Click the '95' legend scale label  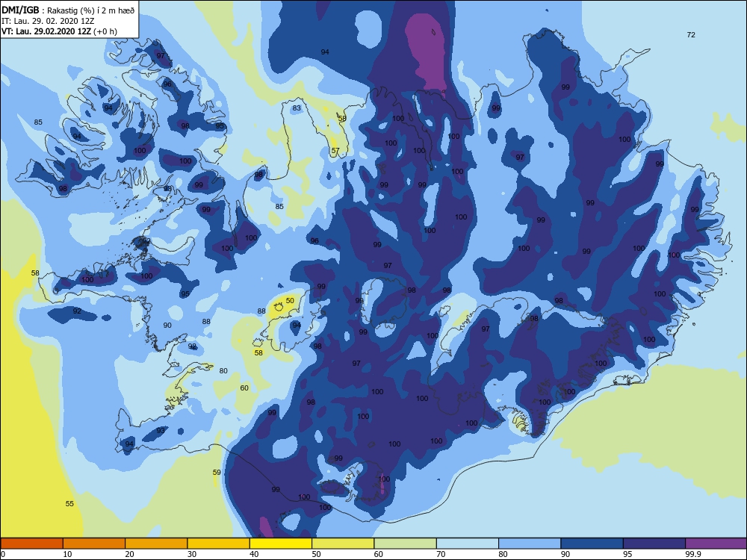click(627, 554)
